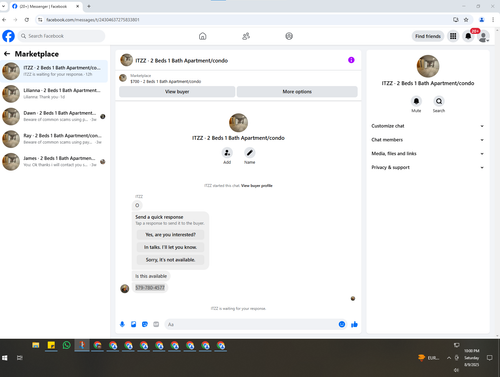
Task: Click the Find friends button
Action: coord(428,36)
